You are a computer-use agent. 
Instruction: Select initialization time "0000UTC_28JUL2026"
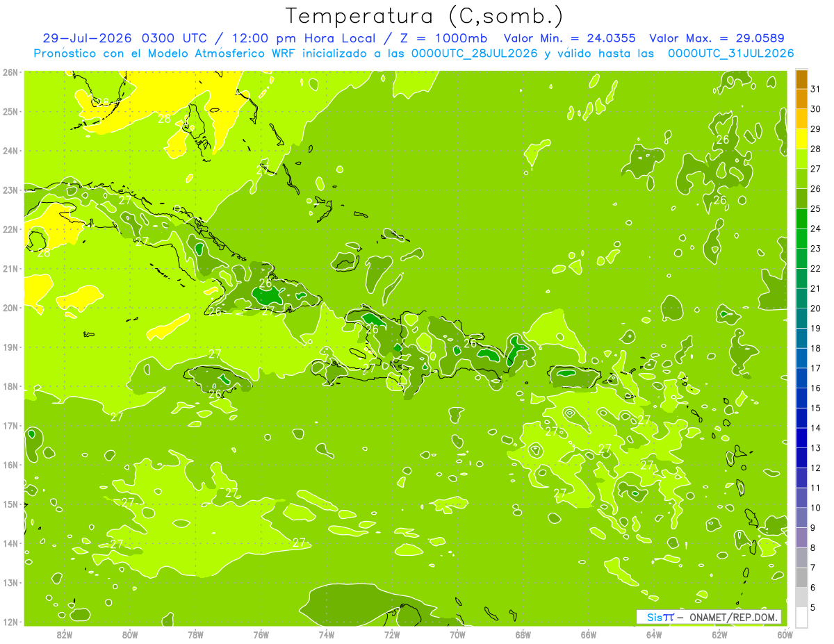475,53
